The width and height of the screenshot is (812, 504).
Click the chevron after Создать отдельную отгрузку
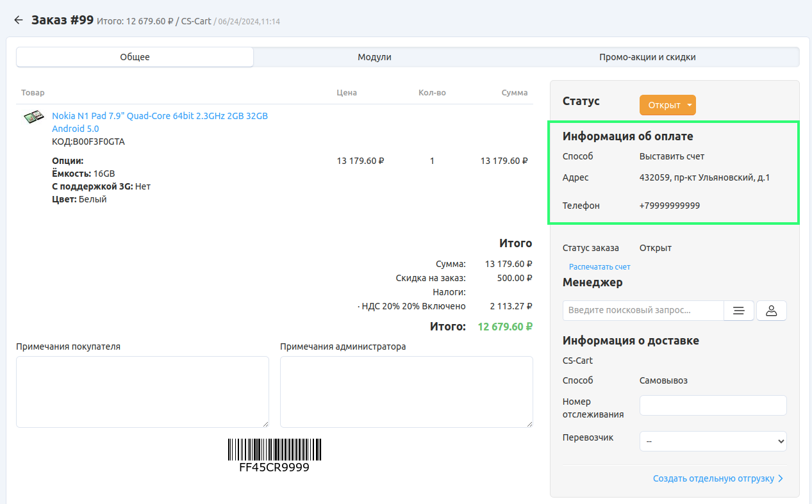tap(781, 478)
